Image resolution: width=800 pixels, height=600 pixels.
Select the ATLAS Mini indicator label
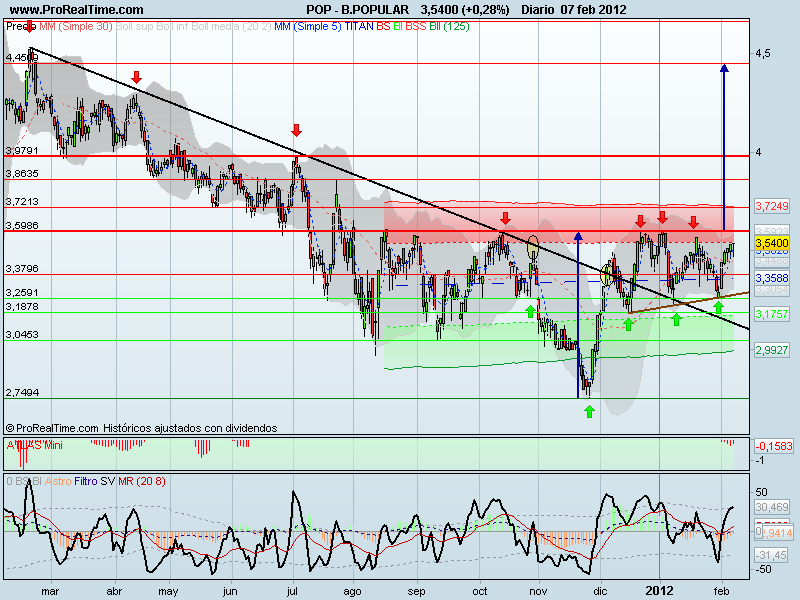[x=34, y=445]
